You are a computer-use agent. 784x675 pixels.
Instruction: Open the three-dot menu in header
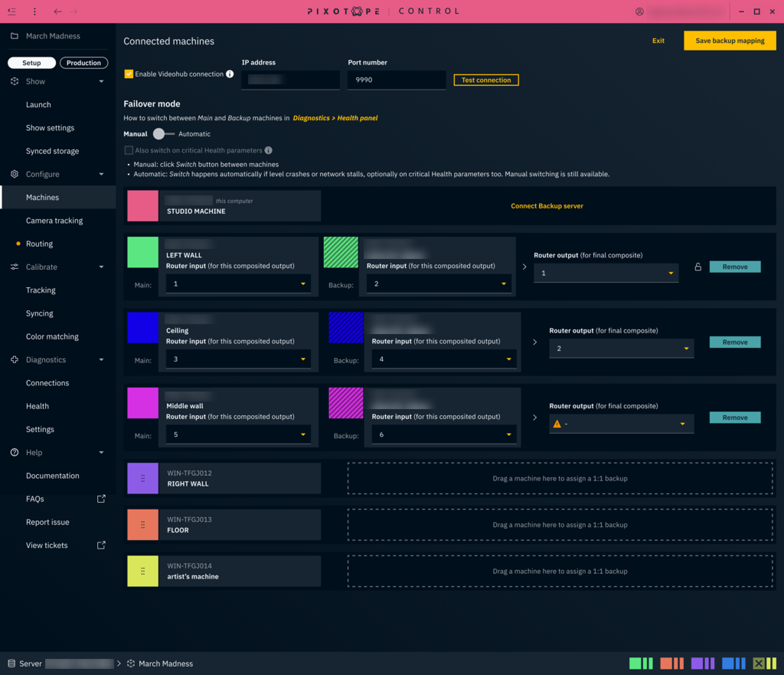point(34,11)
